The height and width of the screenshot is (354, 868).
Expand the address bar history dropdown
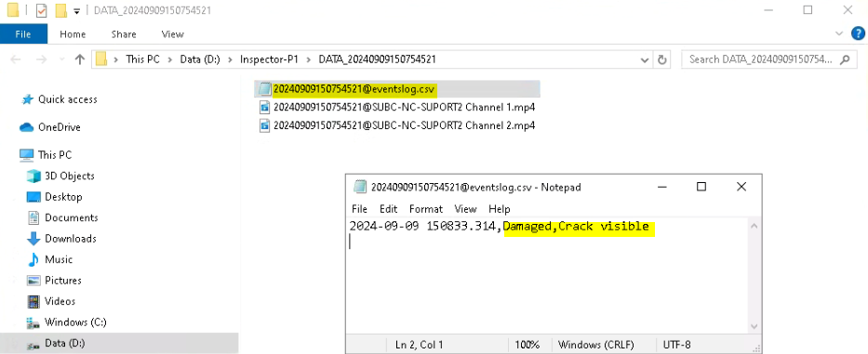click(x=645, y=59)
